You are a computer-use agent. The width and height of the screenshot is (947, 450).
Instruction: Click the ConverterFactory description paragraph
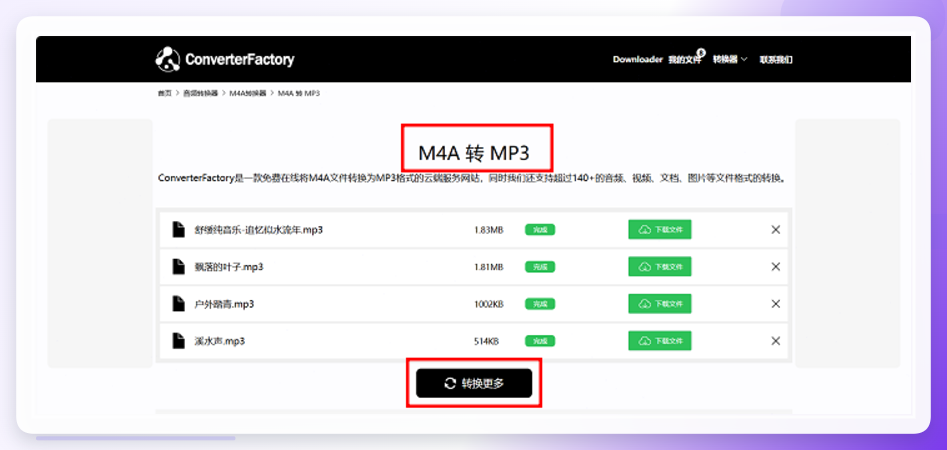click(471, 178)
